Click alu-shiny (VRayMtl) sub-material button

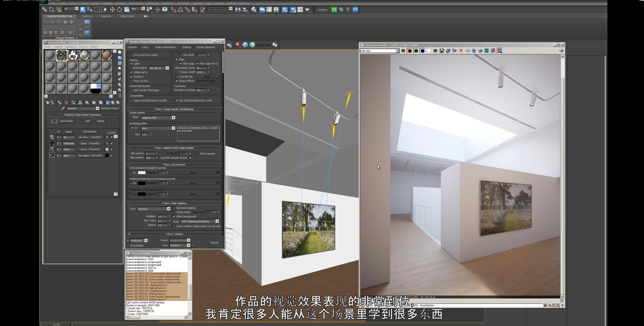point(90,137)
